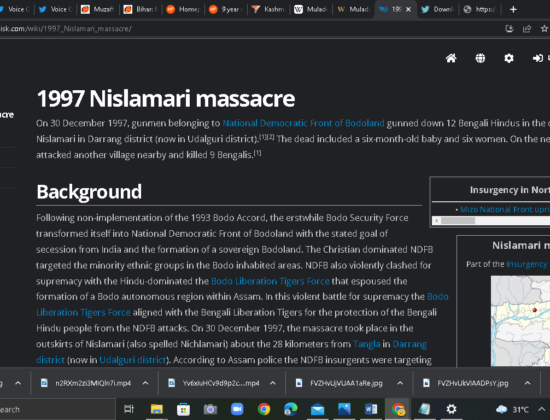Click the file icon of n2RXm2zi3MIQln7i.mp4 download
Viewport: 550px width, 420px height.
click(x=45, y=383)
